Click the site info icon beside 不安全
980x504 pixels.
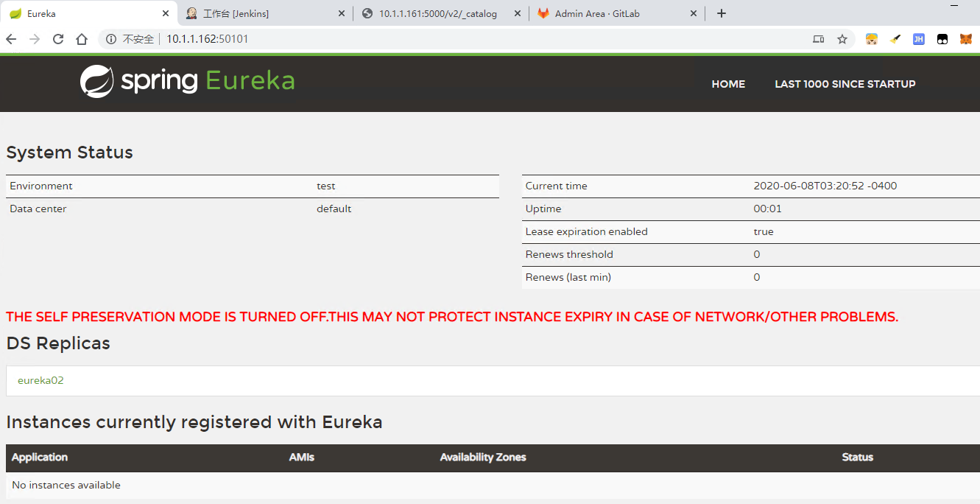pos(111,39)
